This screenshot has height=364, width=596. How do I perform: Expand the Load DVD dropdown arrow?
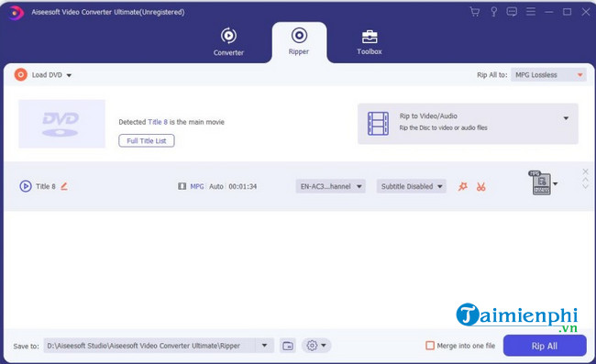tap(69, 75)
